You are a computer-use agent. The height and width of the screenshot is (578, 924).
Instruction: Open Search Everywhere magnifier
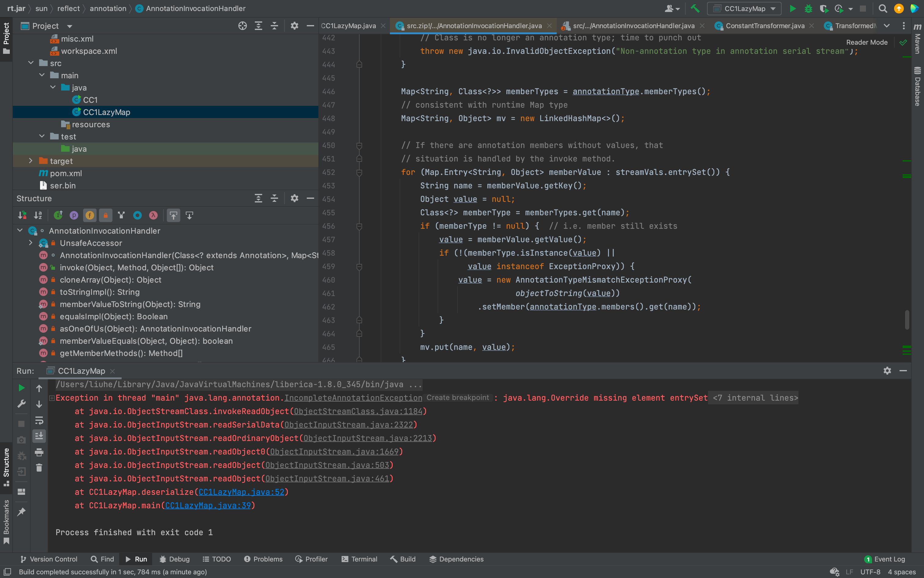[x=882, y=9]
